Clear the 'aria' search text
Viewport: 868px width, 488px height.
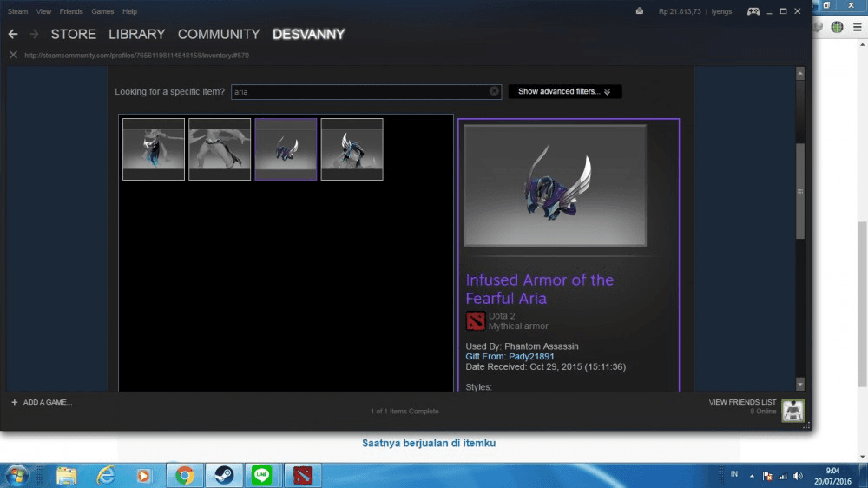[x=495, y=91]
